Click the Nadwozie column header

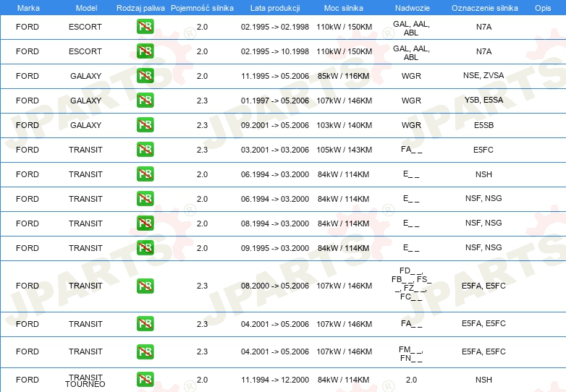point(413,8)
